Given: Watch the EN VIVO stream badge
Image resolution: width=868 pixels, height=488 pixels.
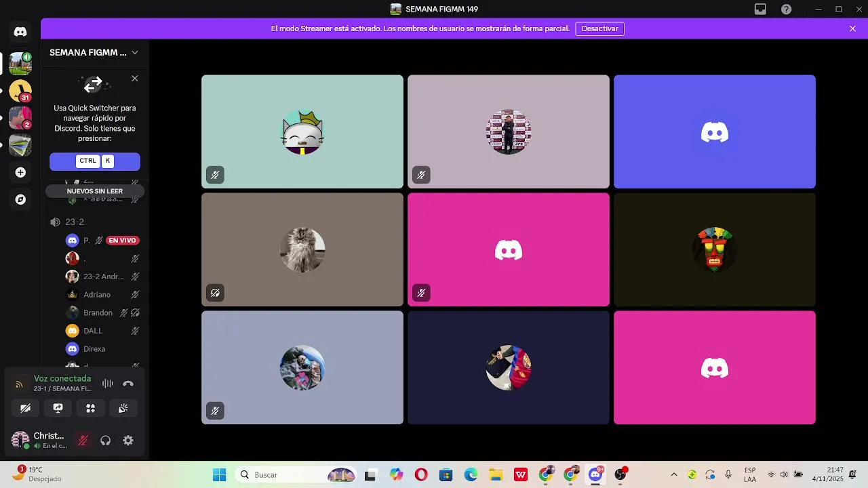Looking at the screenshot, I should pyautogui.click(x=123, y=241).
